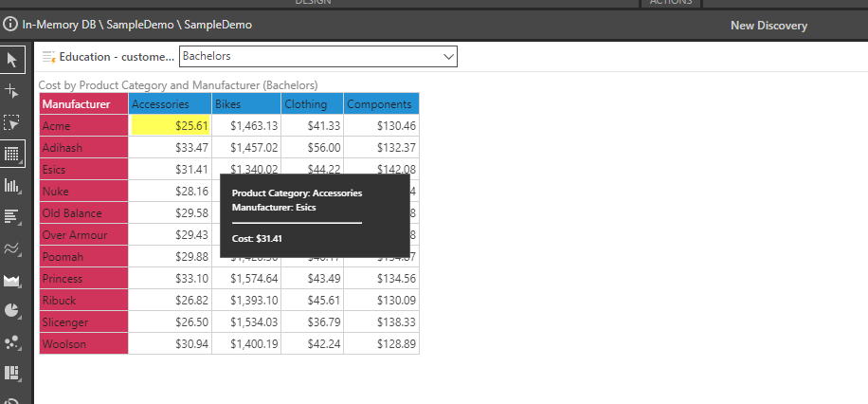Choose the lasso rectangle selection tool

coord(12,122)
